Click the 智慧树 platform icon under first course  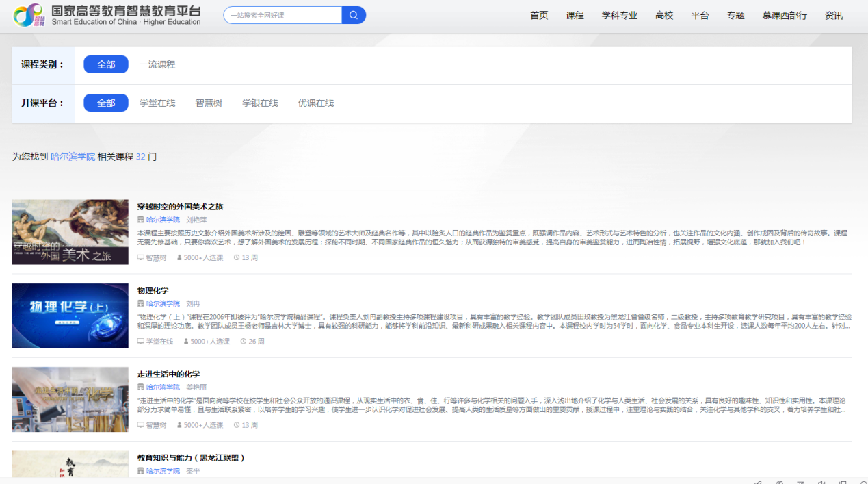pos(141,258)
